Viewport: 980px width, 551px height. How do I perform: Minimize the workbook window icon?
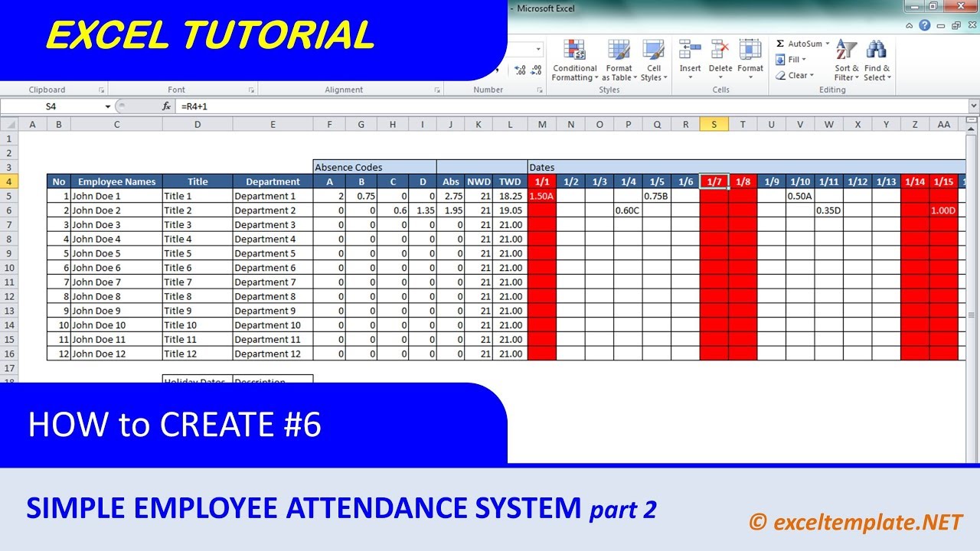pyautogui.click(x=941, y=25)
